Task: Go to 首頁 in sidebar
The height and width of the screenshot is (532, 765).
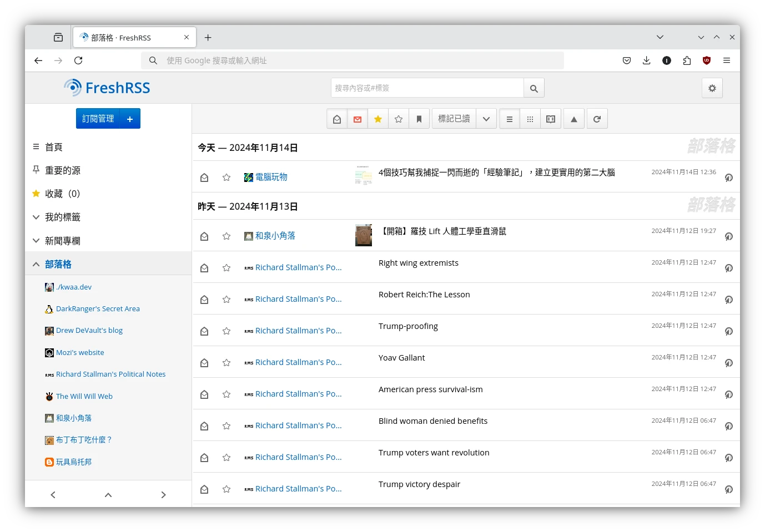Action: pyautogui.click(x=53, y=147)
